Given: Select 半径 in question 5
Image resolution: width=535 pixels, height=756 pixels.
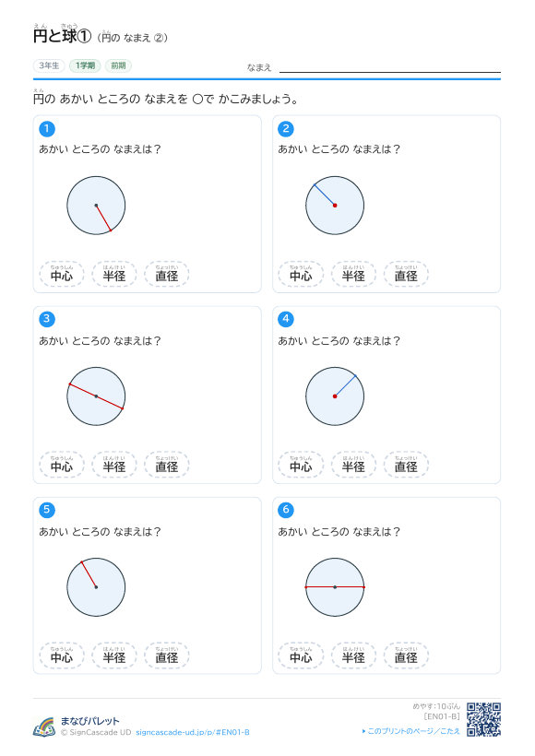Looking at the screenshot, I should click(114, 656).
